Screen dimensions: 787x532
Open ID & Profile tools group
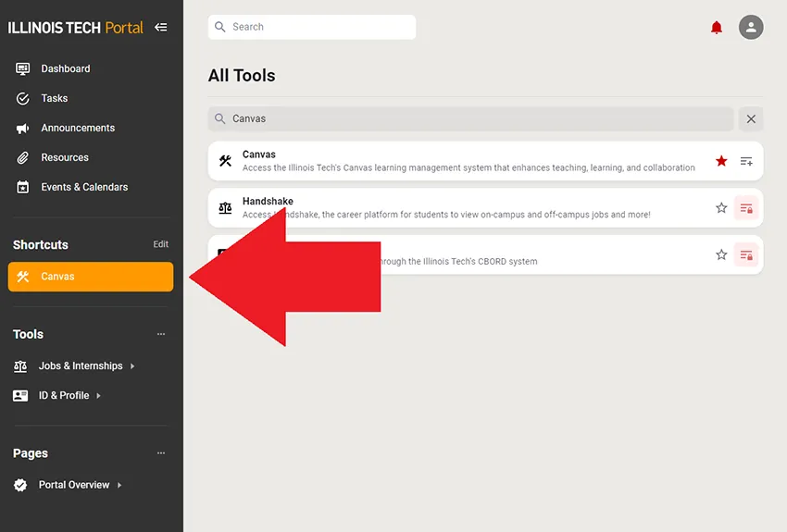click(x=64, y=396)
